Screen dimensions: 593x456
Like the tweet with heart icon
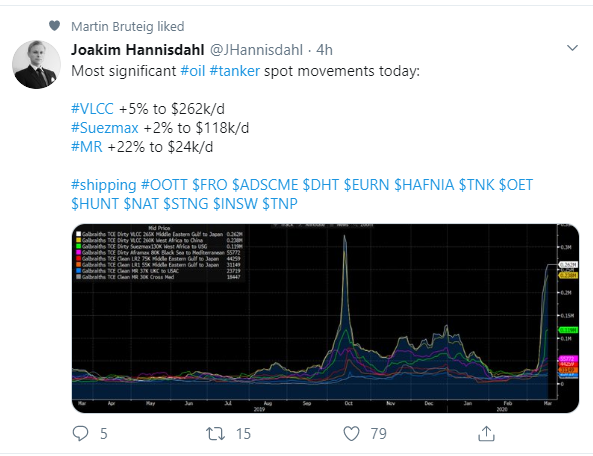(x=351, y=434)
